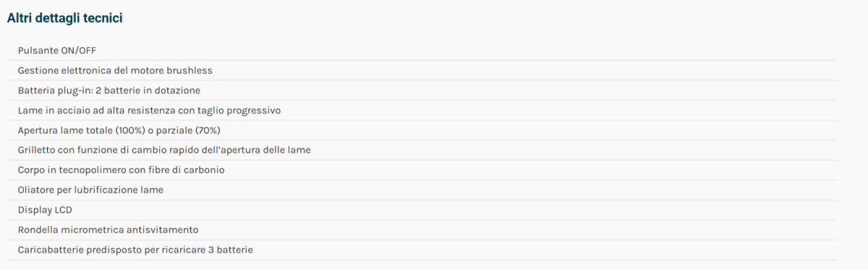Click the text '2 batterie in dotazione'
868x270 pixels.
pyautogui.click(x=148, y=90)
